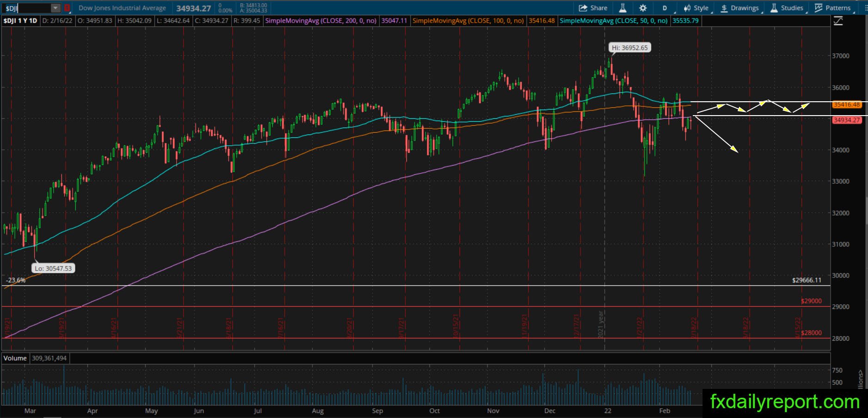Click the orange 35416.48 price axis bubble
The width and height of the screenshot is (868, 418).
[x=846, y=104]
